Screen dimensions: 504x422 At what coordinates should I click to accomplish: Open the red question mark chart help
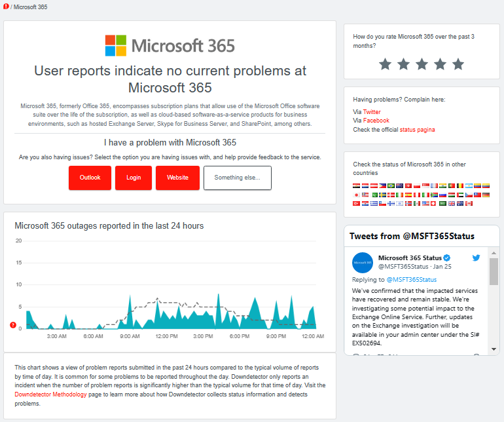pyautogui.click(x=13, y=325)
